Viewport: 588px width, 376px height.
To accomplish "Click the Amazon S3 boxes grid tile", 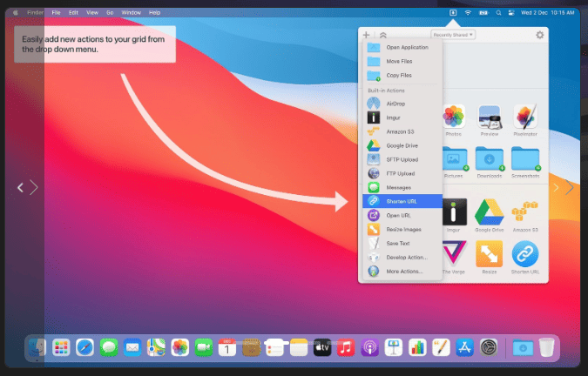I will (x=524, y=212).
